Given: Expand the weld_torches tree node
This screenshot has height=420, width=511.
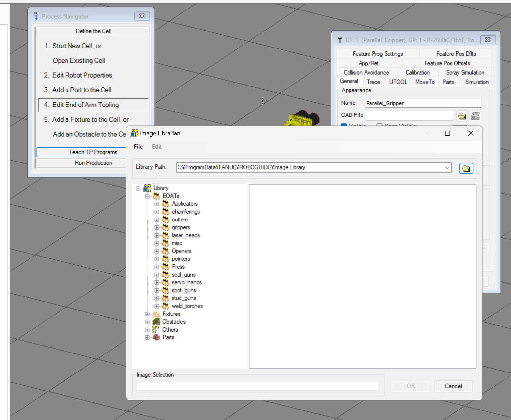Looking at the screenshot, I should (x=157, y=306).
